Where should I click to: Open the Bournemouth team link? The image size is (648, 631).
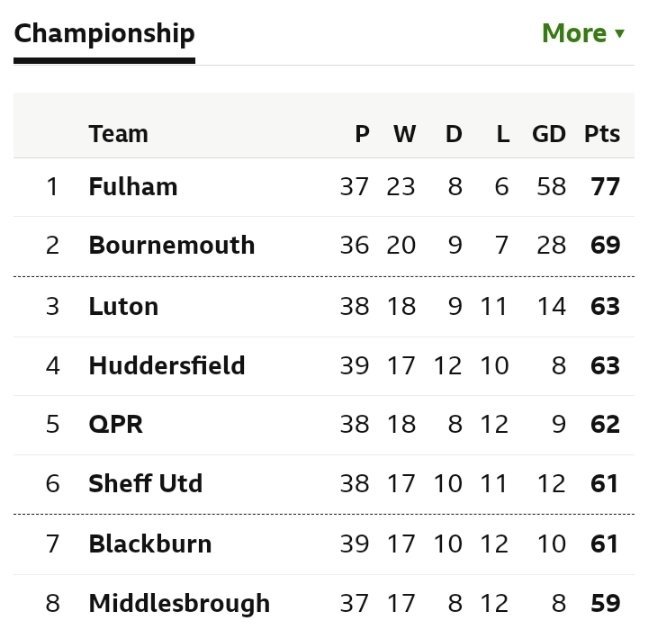172,245
